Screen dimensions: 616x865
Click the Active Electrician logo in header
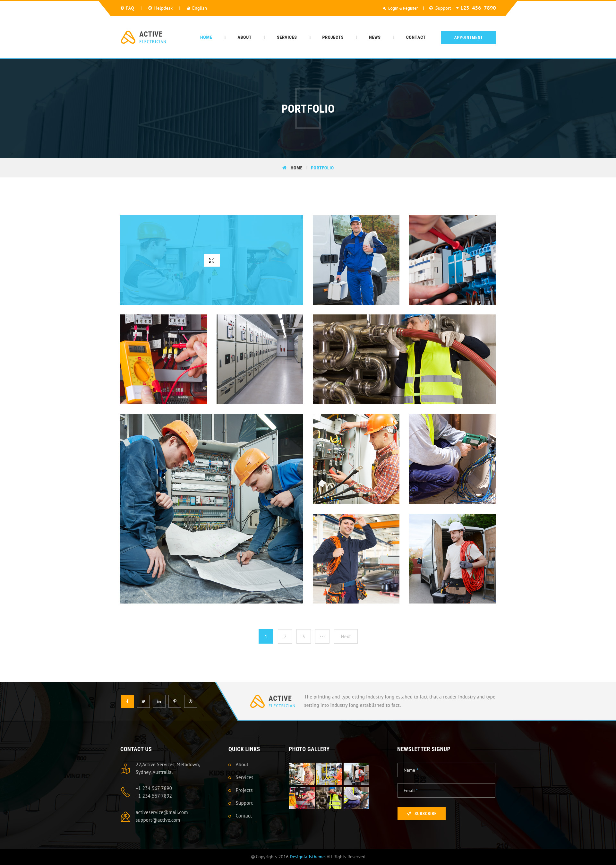coord(143,37)
